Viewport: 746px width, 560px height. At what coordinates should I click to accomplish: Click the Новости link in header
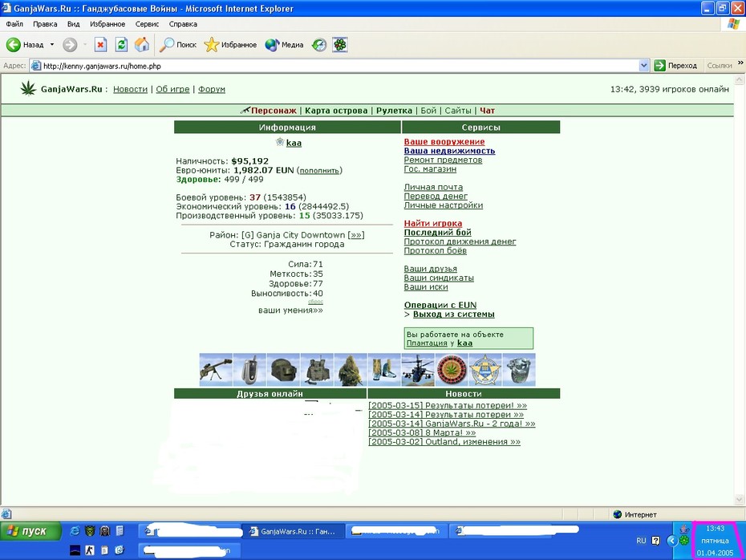click(x=131, y=89)
